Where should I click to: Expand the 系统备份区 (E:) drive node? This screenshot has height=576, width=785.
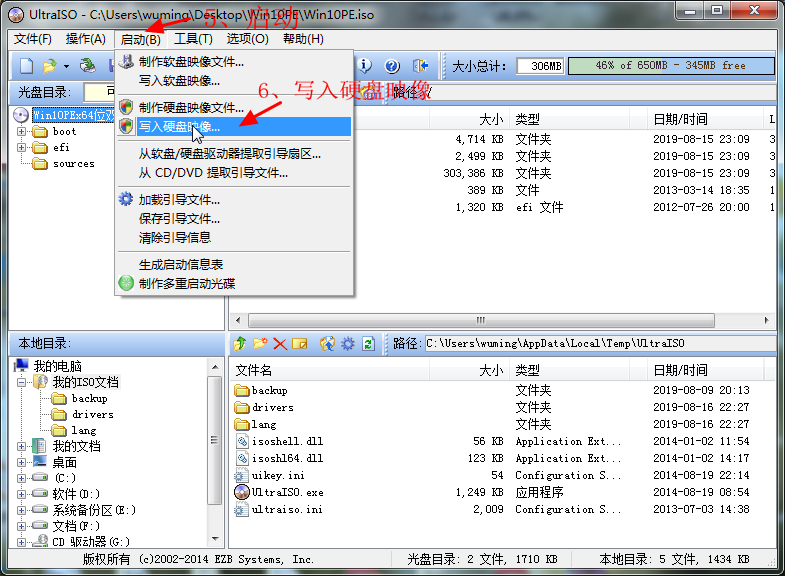pyautogui.click(x=22, y=510)
